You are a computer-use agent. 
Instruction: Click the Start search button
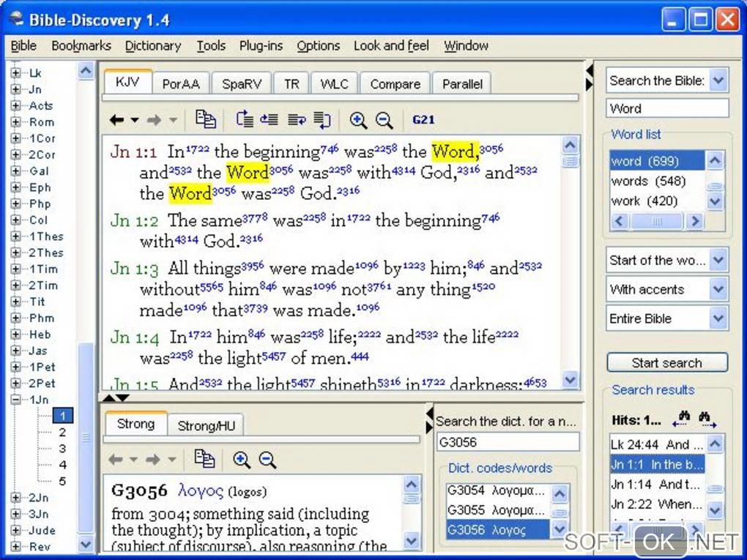(x=667, y=362)
